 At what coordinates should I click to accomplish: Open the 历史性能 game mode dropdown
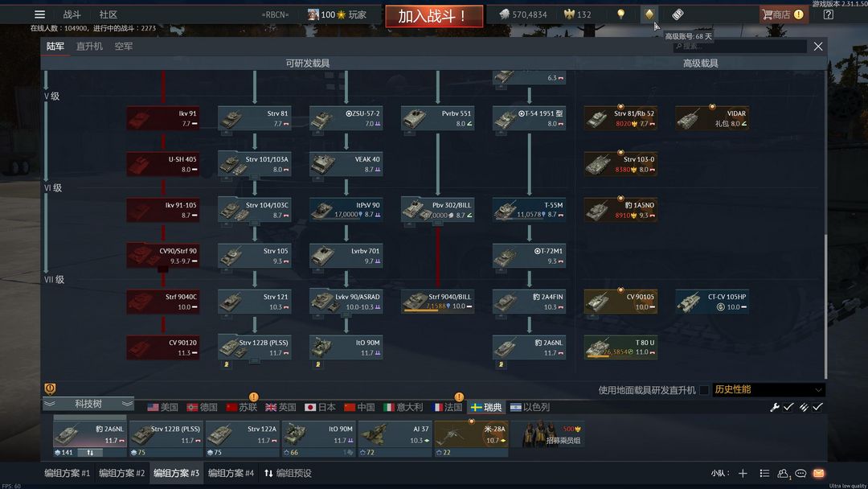tap(768, 389)
